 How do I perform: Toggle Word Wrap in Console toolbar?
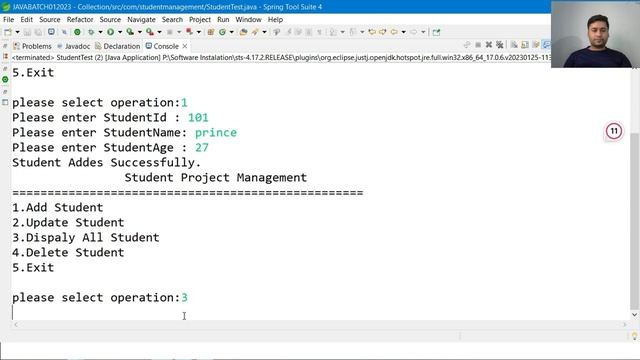[x=536, y=44]
